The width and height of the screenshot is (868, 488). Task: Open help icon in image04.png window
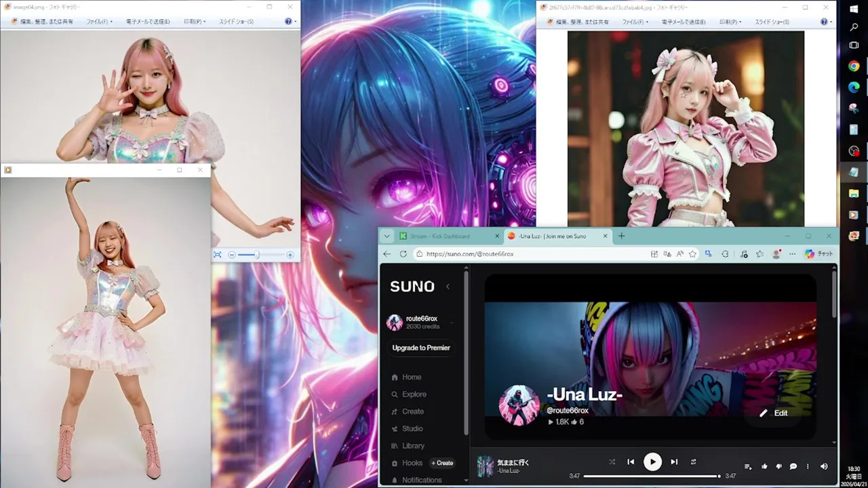290,22
